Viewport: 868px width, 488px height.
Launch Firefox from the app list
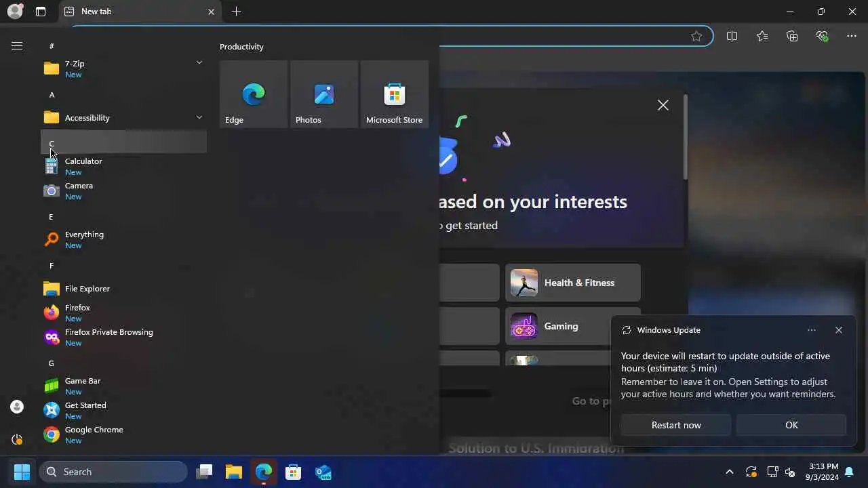pyautogui.click(x=123, y=312)
